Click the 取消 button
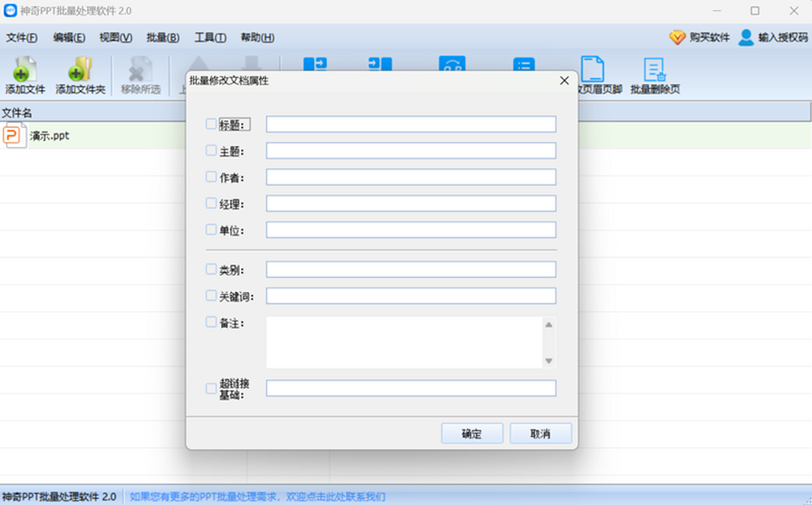 pos(541,433)
